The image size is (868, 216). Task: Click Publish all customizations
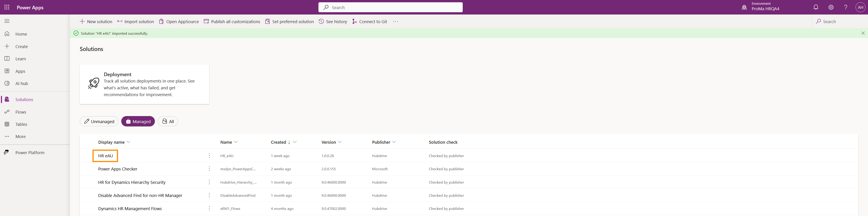(x=232, y=21)
